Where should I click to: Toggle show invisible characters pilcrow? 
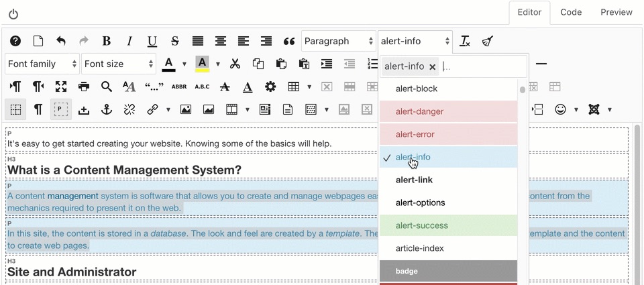[38, 109]
